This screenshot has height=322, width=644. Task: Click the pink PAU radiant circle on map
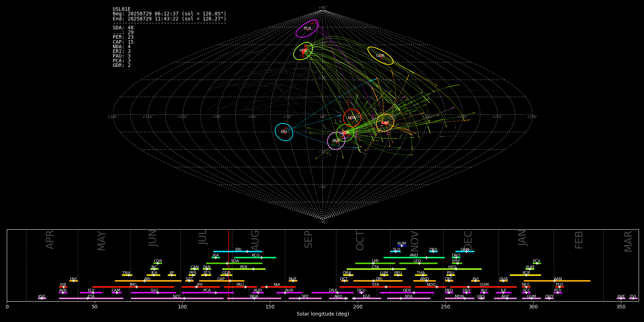tap(336, 141)
